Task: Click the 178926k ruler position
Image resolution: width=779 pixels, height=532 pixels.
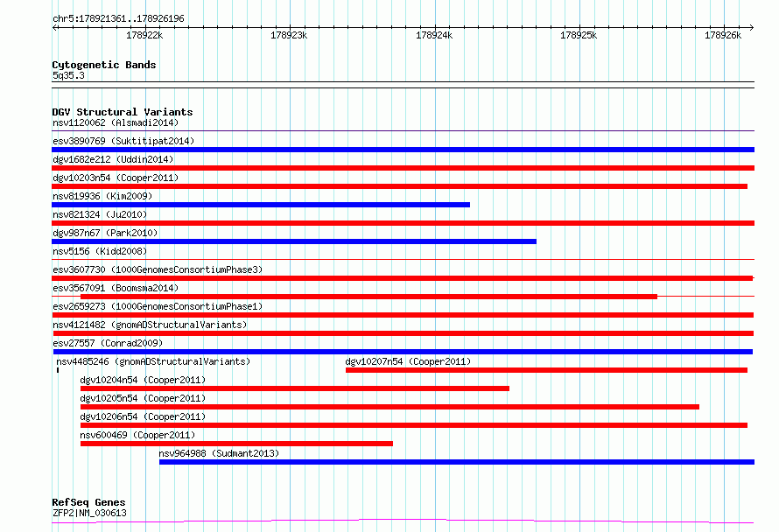Action: pos(723,35)
